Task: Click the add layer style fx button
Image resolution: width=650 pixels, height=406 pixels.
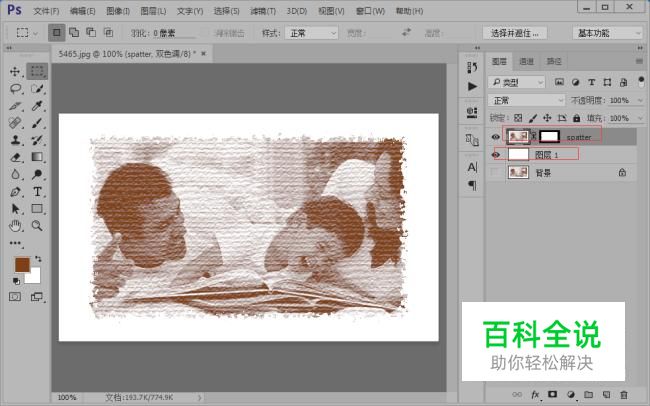Action: [x=535, y=394]
